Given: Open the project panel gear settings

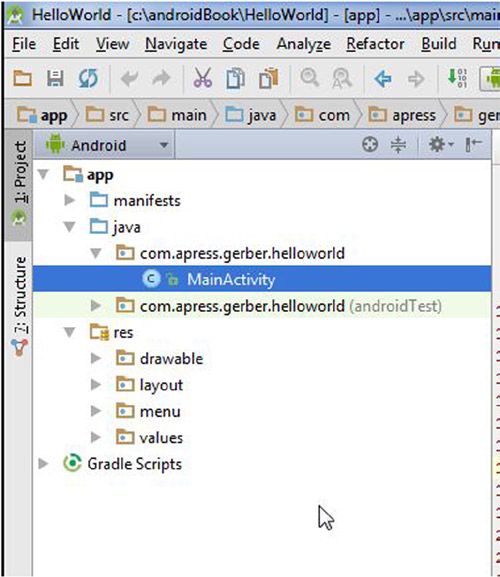Looking at the screenshot, I should 440,144.
